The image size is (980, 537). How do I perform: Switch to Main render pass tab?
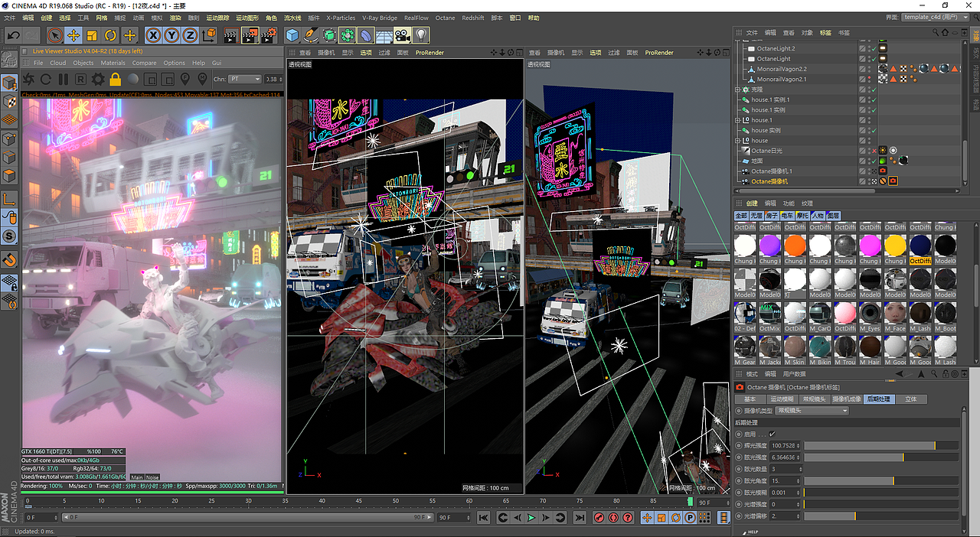[137, 477]
